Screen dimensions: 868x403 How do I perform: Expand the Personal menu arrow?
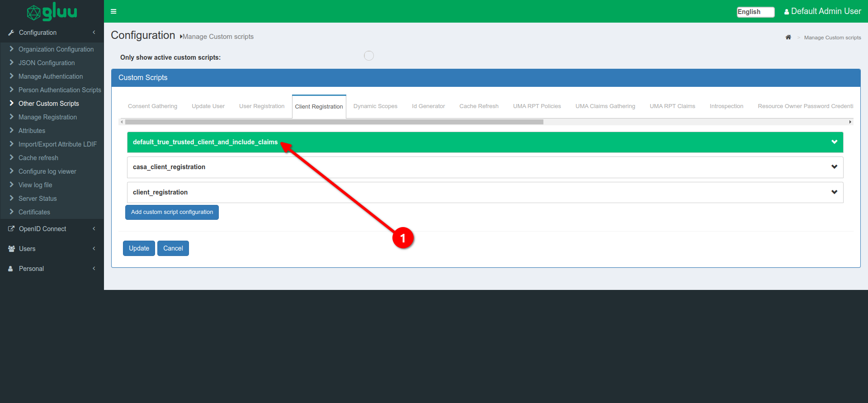[x=94, y=269]
